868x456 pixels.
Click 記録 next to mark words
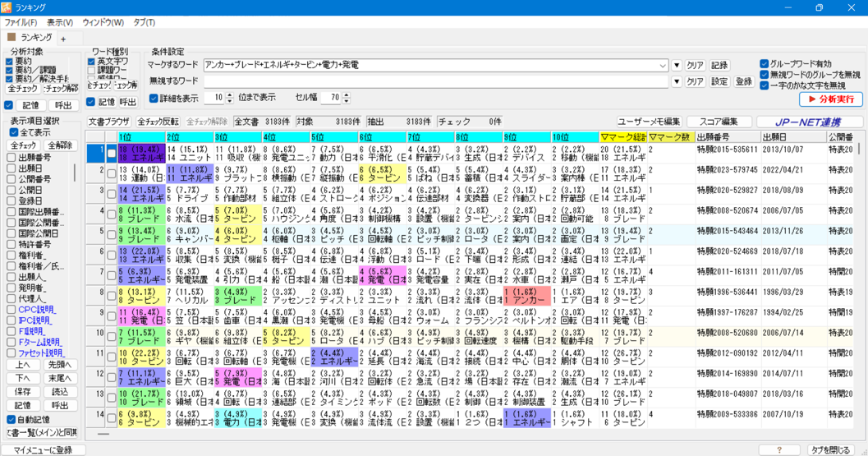(719, 66)
